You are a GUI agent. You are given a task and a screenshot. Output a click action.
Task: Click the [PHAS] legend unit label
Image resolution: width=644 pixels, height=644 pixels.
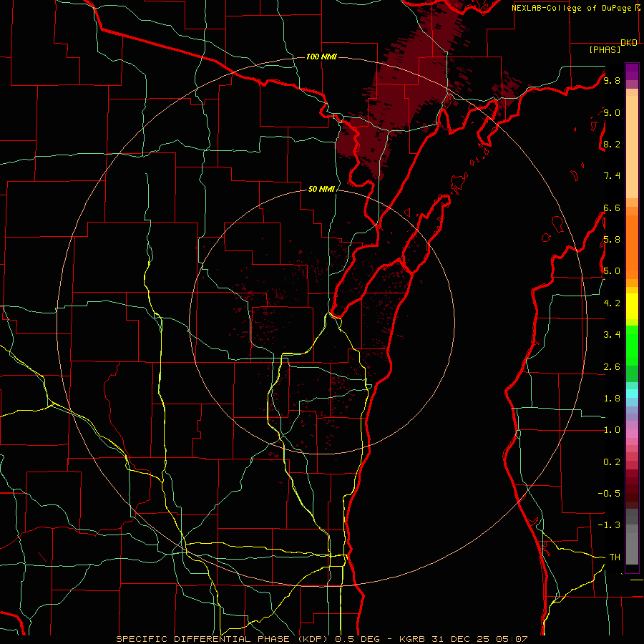tap(605, 49)
